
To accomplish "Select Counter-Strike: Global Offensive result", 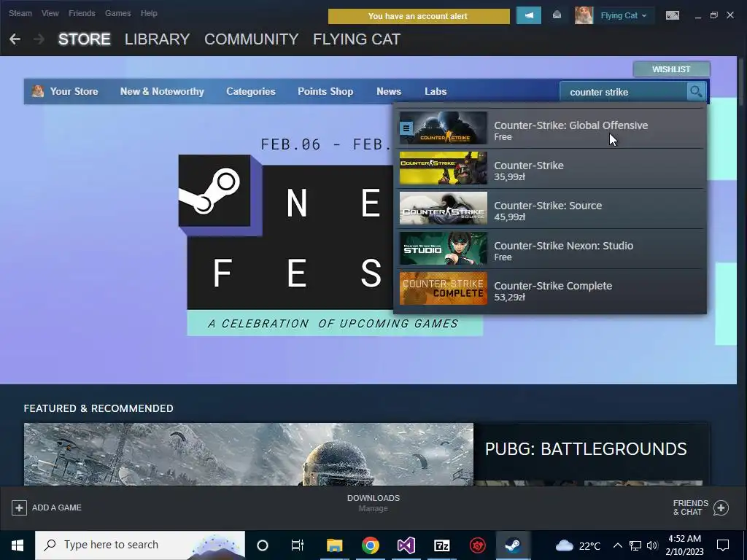I will pyautogui.click(x=551, y=128).
